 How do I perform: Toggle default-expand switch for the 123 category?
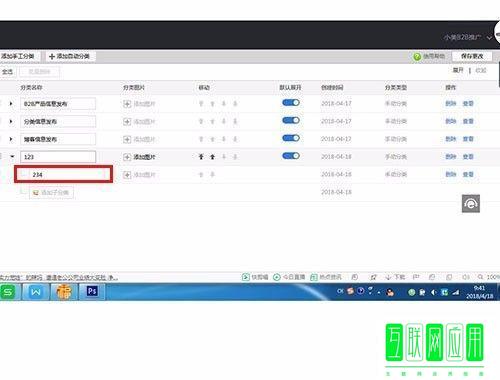pyautogui.click(x=291, y=156)
